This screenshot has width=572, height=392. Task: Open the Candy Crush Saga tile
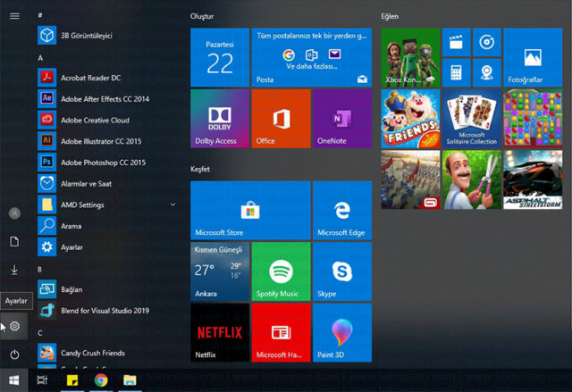click(533, 119)
